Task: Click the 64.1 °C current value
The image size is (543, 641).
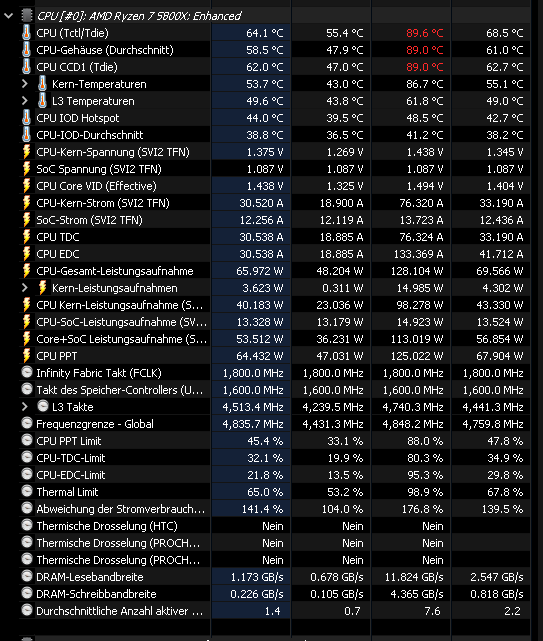Action: [x=265, y=33]
